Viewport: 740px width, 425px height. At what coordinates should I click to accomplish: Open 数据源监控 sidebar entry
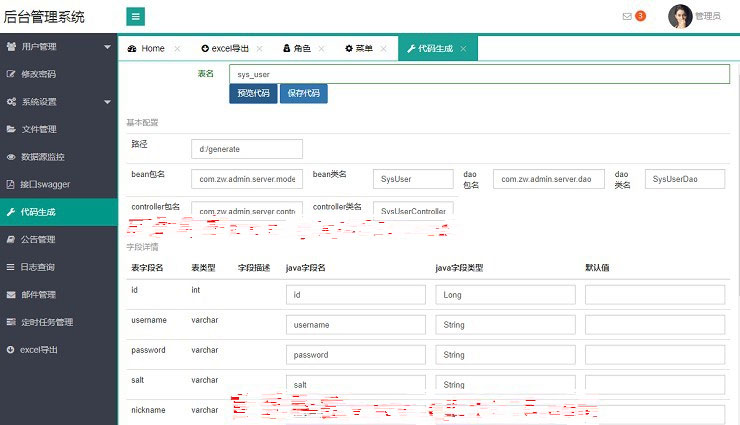tap(42, 157)
